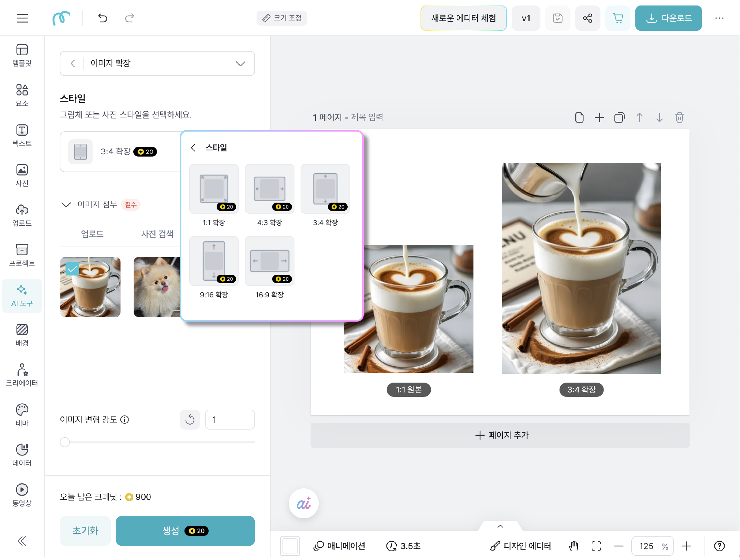Viewport: 740px width, 560px height.
Task: Collapse the 이미지 첨부 section
Action: 66,204
